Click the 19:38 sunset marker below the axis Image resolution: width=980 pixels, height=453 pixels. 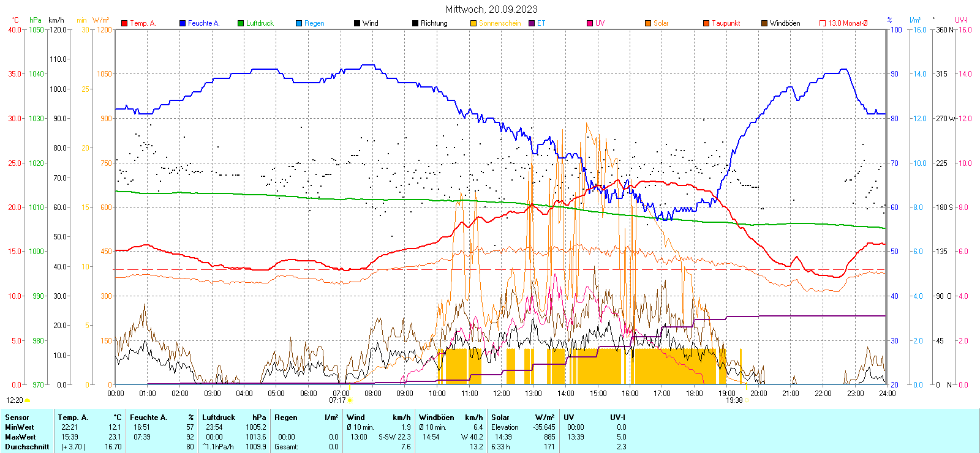pyautogui.click(x=734, y=400)
